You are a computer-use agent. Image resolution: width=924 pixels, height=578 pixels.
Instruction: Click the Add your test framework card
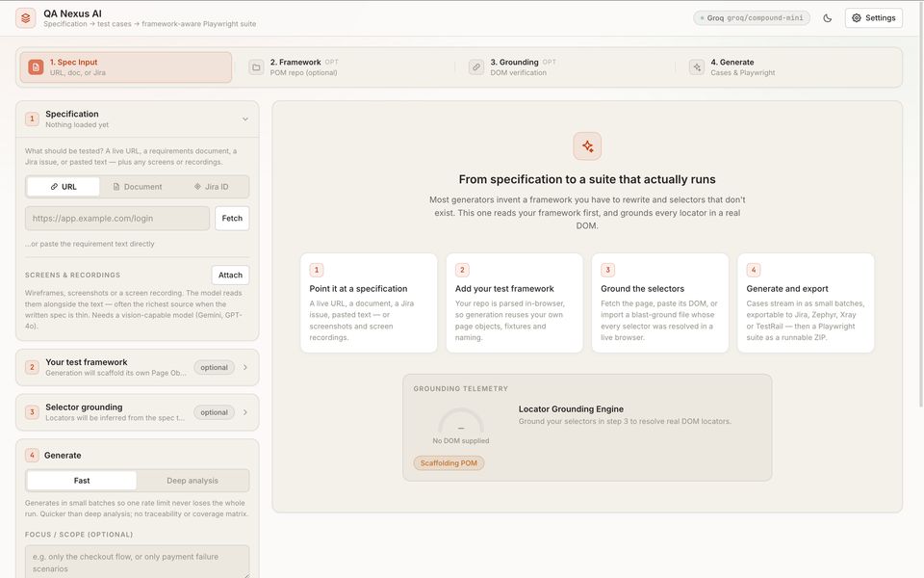[514, 303]
